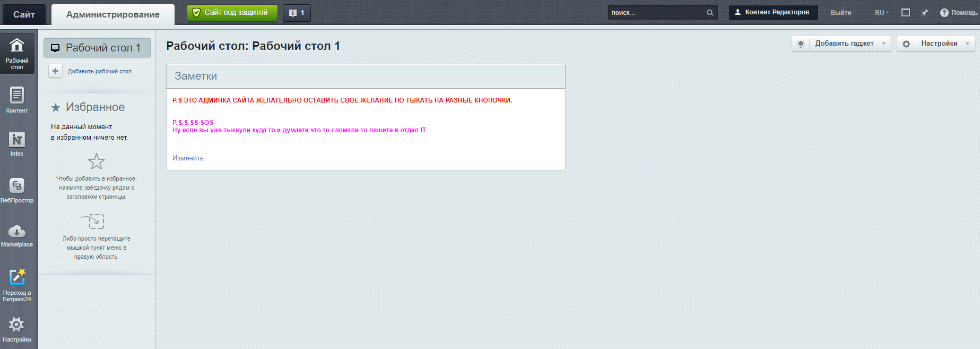Open Настройки gear in the sidebar
The height and width of the screenshot is (349, 980).
(17, 329)
